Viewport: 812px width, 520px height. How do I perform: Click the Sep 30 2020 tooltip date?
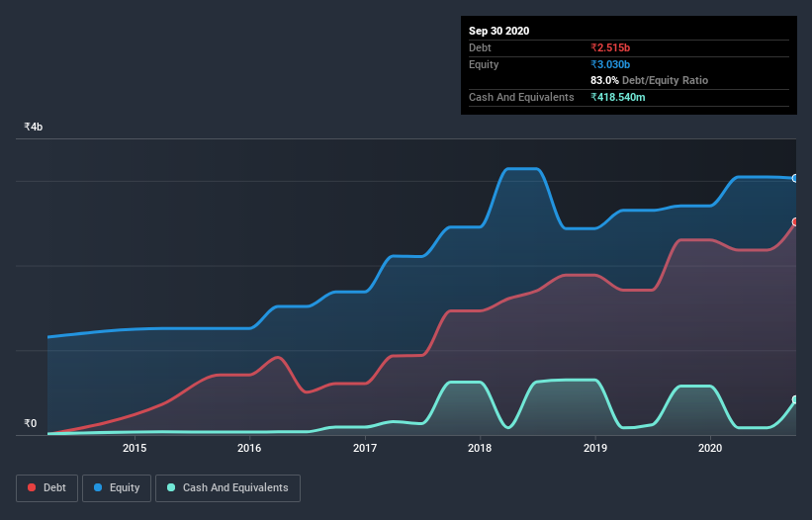[x=498, y=31]
